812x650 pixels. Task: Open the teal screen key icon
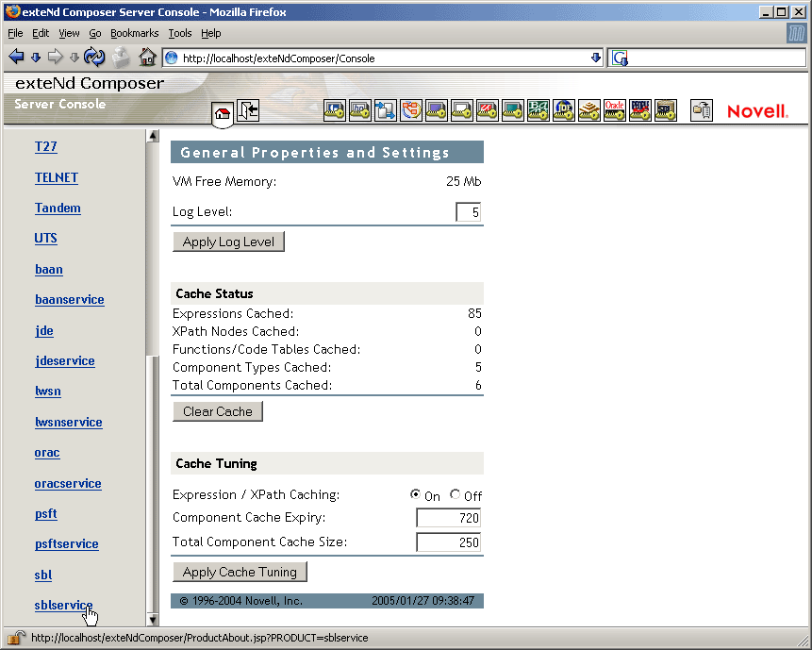pyautogui.click(x=513, y=110)
